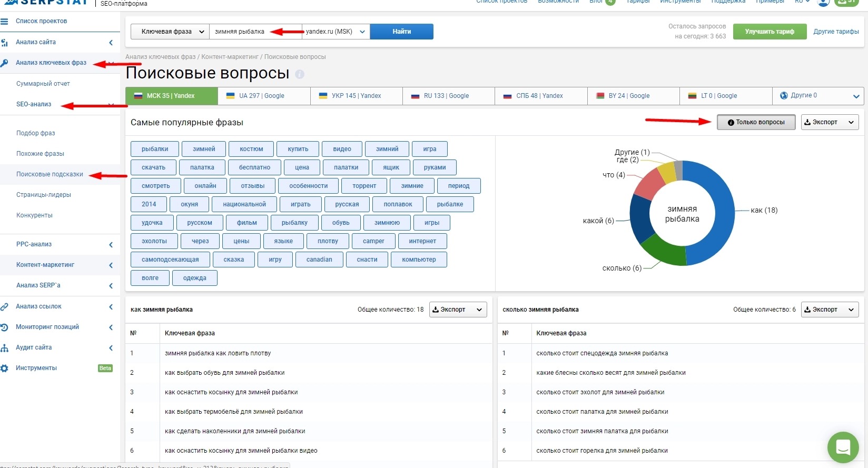Switch to the СПБ 48 | Yandex tab
Image resolution: width=868 pixels, height=468 pixels.
click(x=541, y=96)
